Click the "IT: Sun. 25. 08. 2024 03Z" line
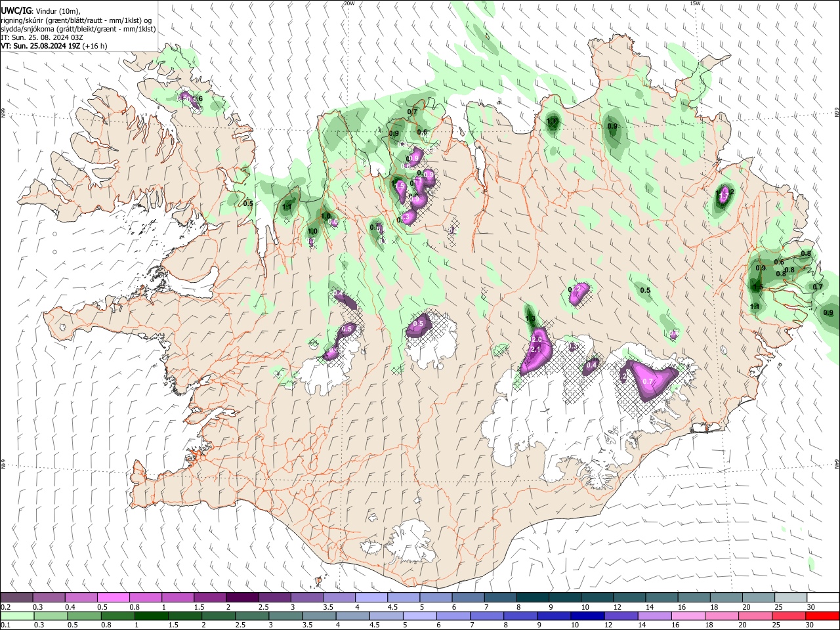 pos(42,37)
